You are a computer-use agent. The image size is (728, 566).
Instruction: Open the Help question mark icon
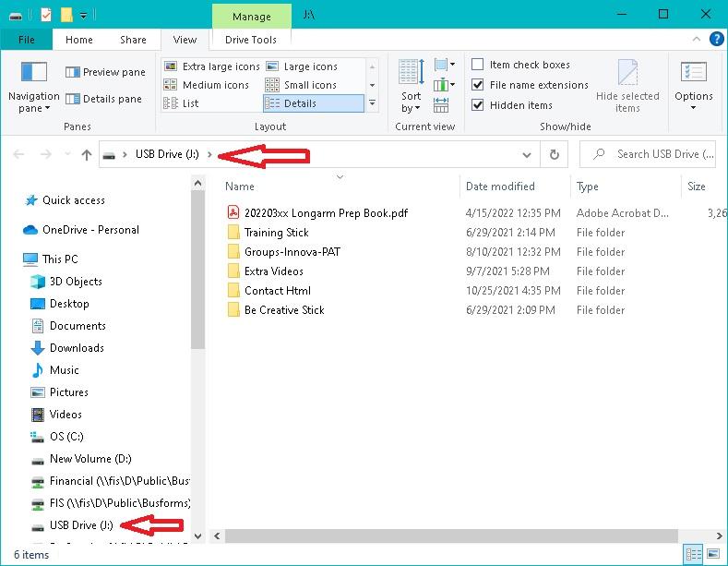pos(716,40)
